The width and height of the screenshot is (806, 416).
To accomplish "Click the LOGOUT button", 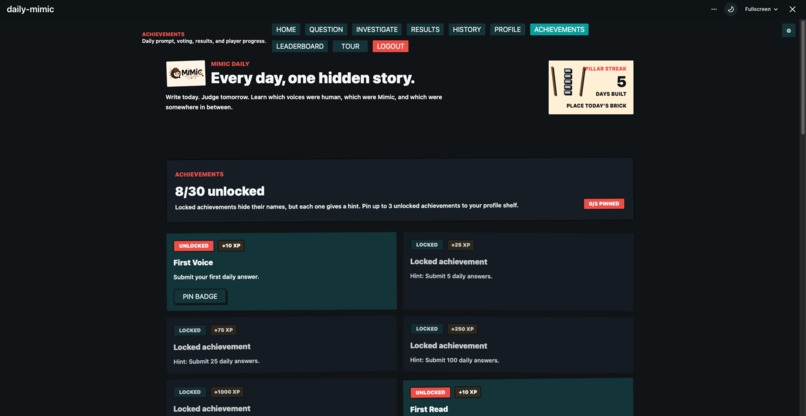I will click(x=390, y=46).
